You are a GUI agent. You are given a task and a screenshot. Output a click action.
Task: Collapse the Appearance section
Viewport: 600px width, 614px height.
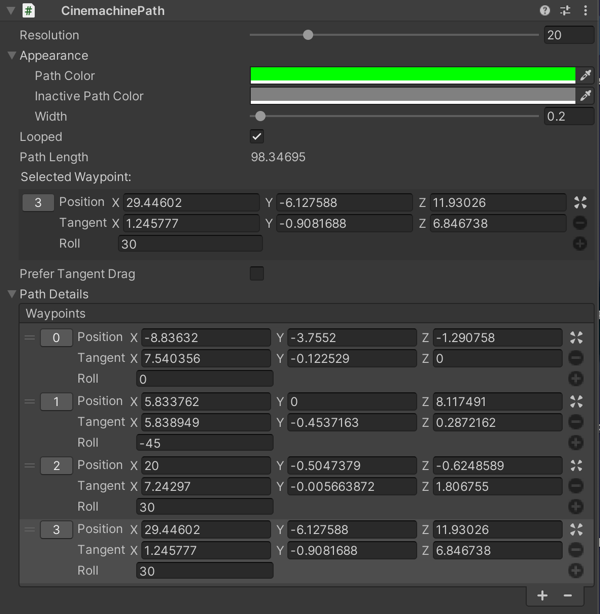12,56
